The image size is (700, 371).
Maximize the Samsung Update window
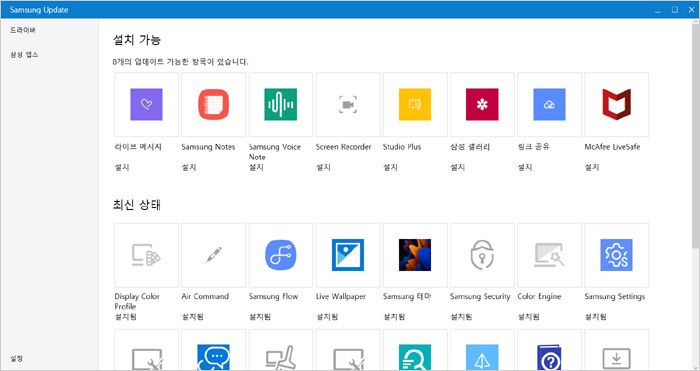pos(675,9)
